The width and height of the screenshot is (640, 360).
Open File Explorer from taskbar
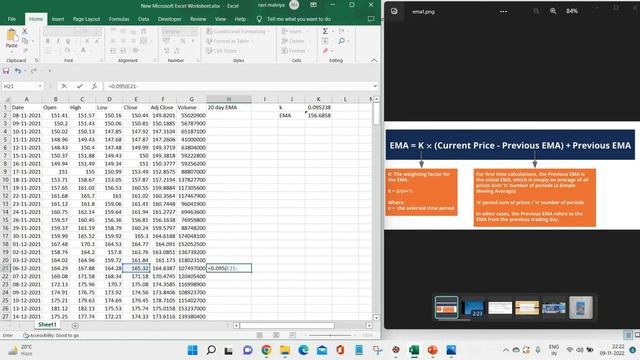pos(285,350)
